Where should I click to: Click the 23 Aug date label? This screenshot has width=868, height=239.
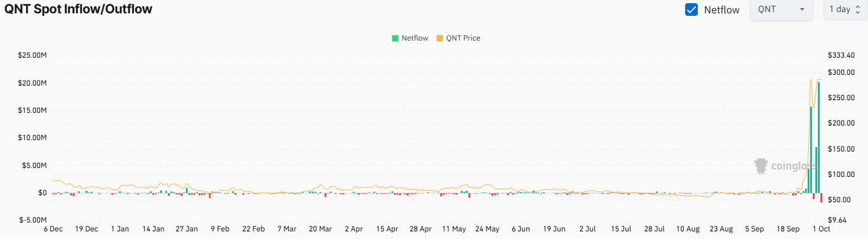pos(721,229)
